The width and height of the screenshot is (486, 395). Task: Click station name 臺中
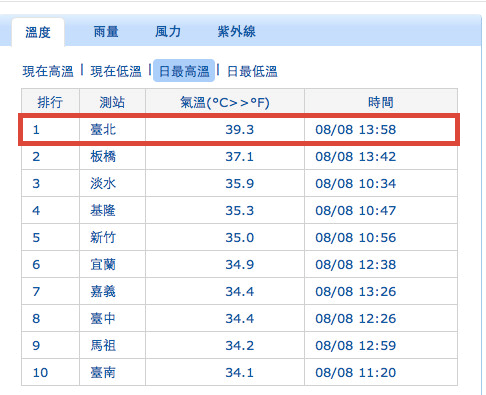103,318
